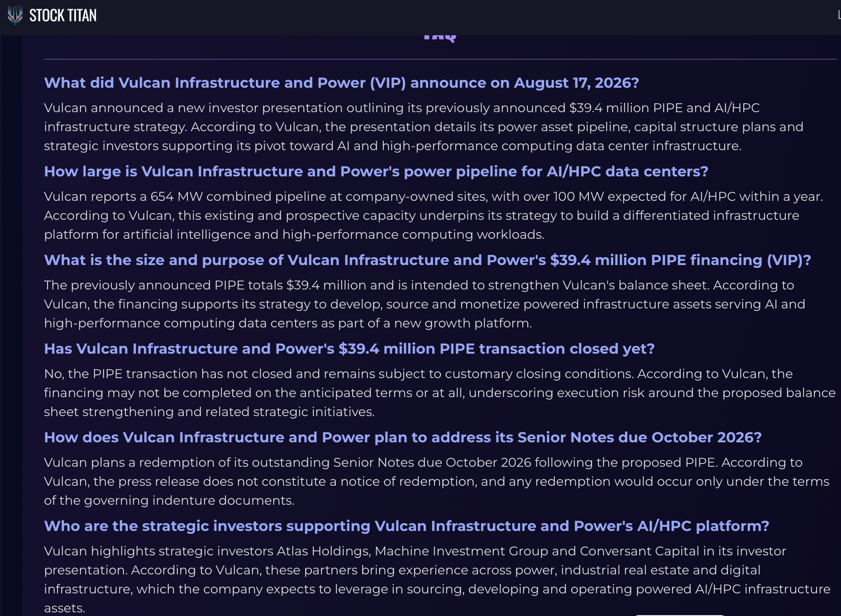Click the answer naming Atlas Holdings and Conversant Capital
Image resolution: width=841 pixels, height=616 pixels.
tap(437, 579)
